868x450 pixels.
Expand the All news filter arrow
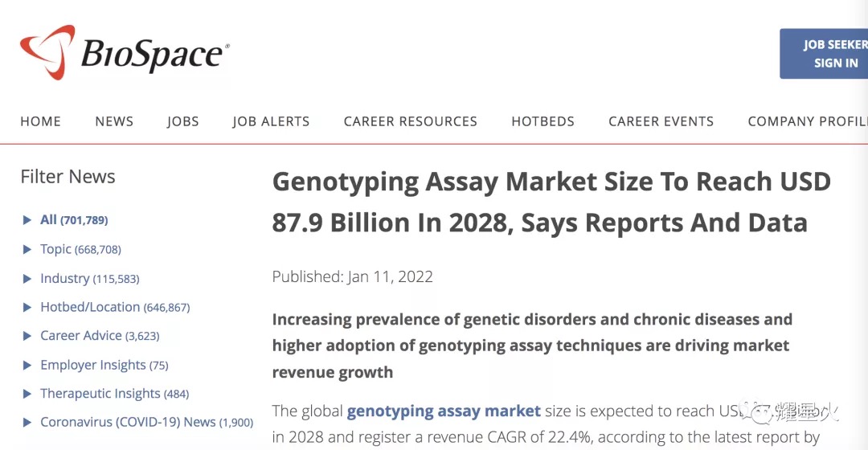coord(27,220)
